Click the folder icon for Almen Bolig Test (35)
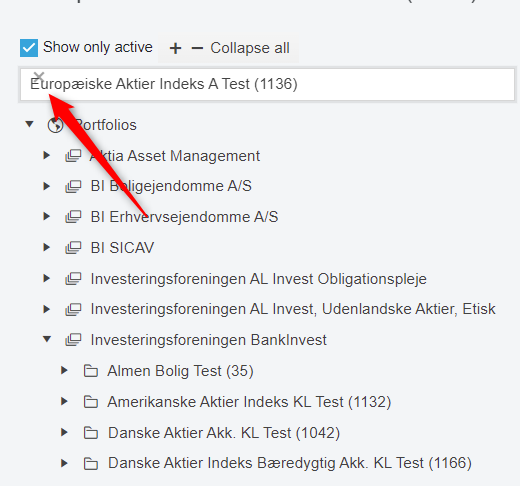Image resolution: width=520 pixels, height=486 pixels. coord(91,371)
